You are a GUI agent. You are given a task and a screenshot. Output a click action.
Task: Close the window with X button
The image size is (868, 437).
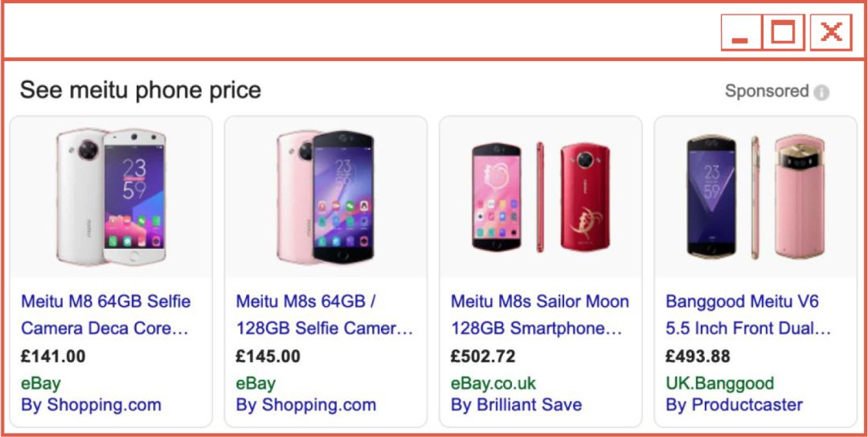(831, 33)
